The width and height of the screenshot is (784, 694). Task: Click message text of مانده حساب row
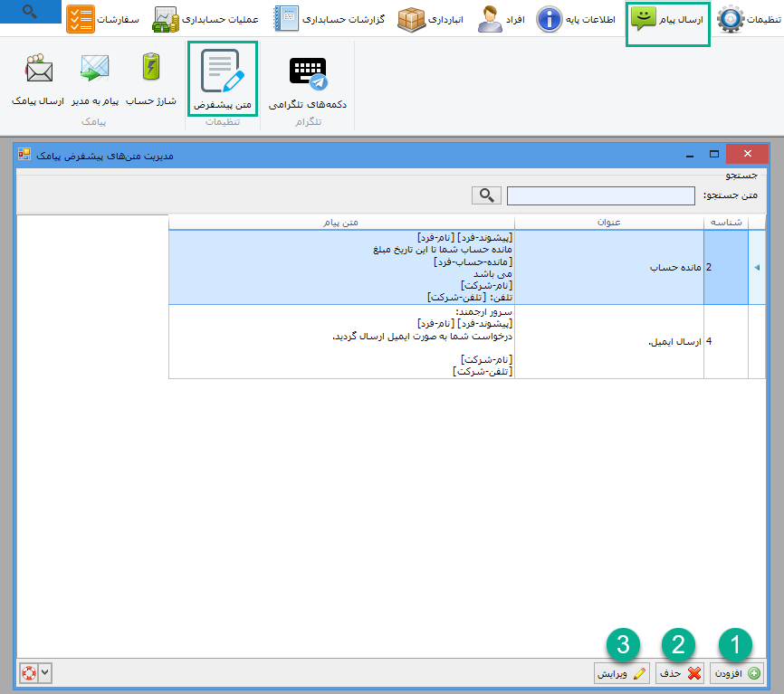point(341,267)
